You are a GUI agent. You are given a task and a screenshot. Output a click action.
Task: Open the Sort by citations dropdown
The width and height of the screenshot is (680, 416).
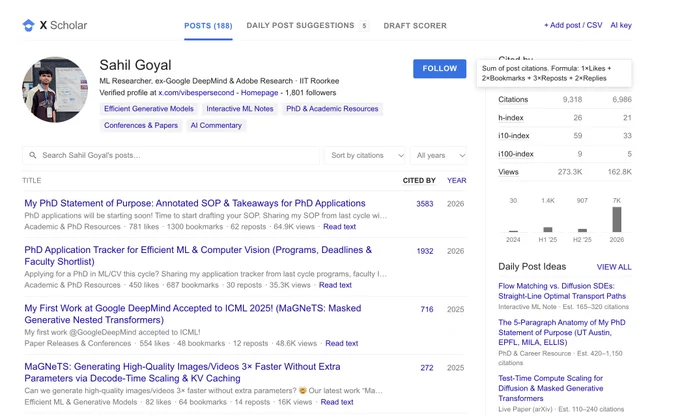365,155
